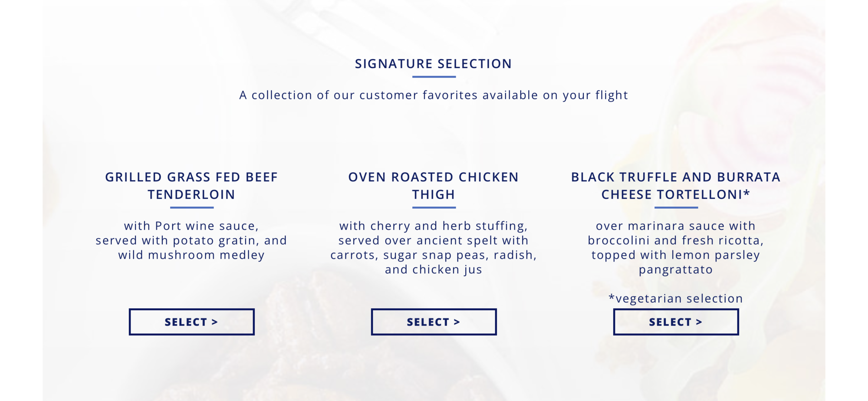Click the 'with Port wine sauce' text line

point(191,226)
